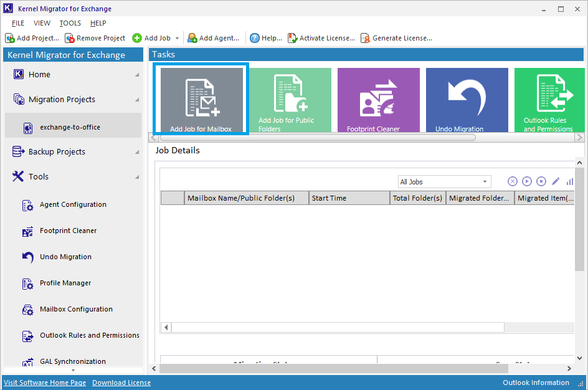The height and width of the screenshot is (390, 588).
Task: Click the Help question mark icon
Action: [x=255, y=38]
